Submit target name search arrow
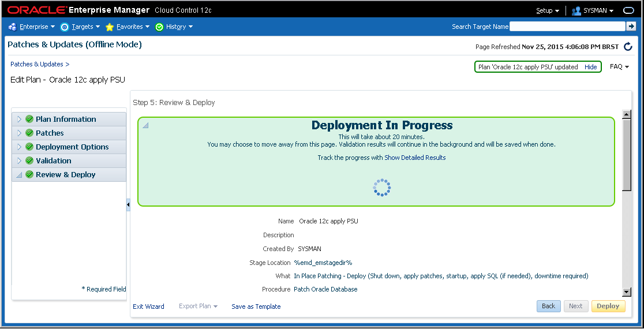 coord(631,27)
